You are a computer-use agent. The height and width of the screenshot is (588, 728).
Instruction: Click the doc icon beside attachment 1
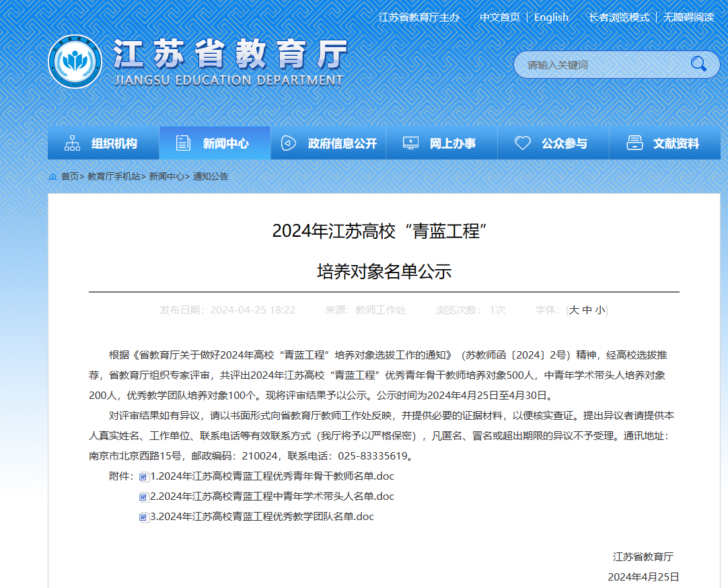point(144,477)
